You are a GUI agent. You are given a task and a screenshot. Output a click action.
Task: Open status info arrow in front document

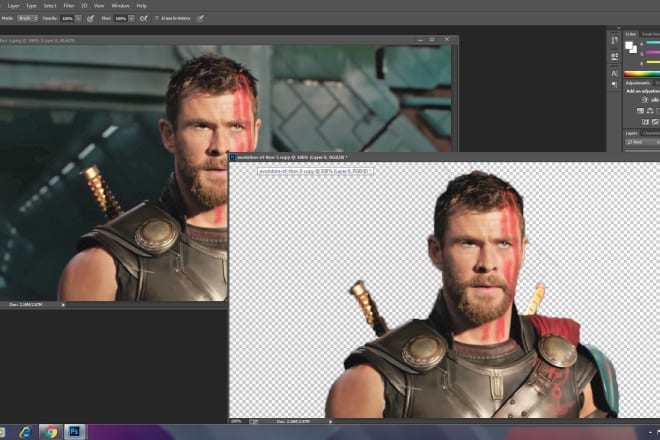click(x=330, y=421)
